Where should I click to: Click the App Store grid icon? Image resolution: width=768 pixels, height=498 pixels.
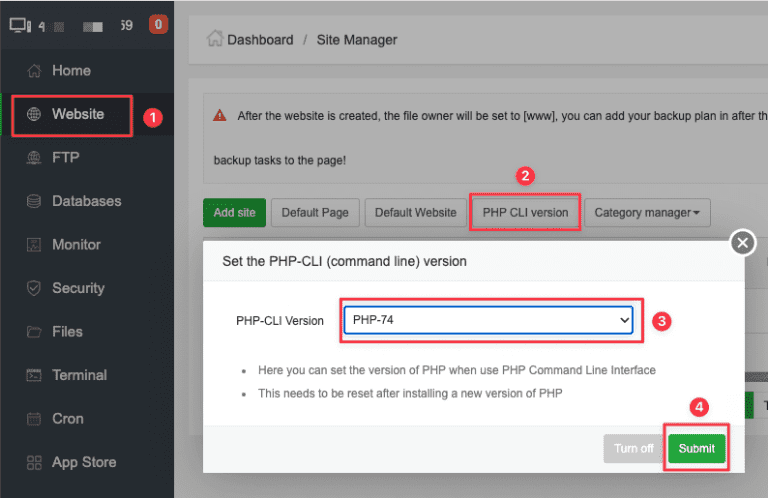coord(34,462)
